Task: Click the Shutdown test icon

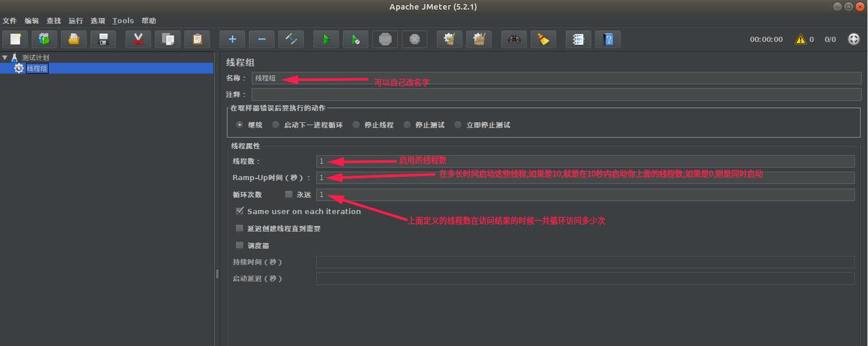Action: pyautogui.click(x=414, y=39)
